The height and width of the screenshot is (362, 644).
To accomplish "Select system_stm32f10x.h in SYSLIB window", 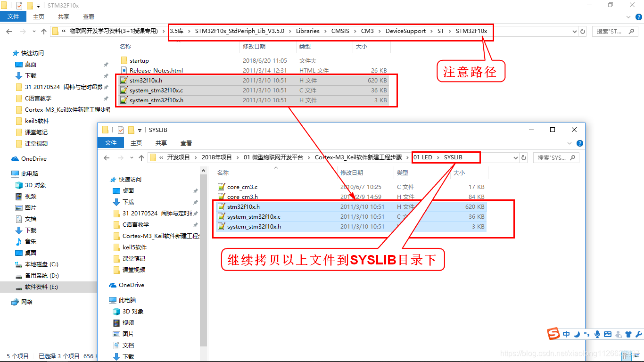I will (x=351, y=227).
